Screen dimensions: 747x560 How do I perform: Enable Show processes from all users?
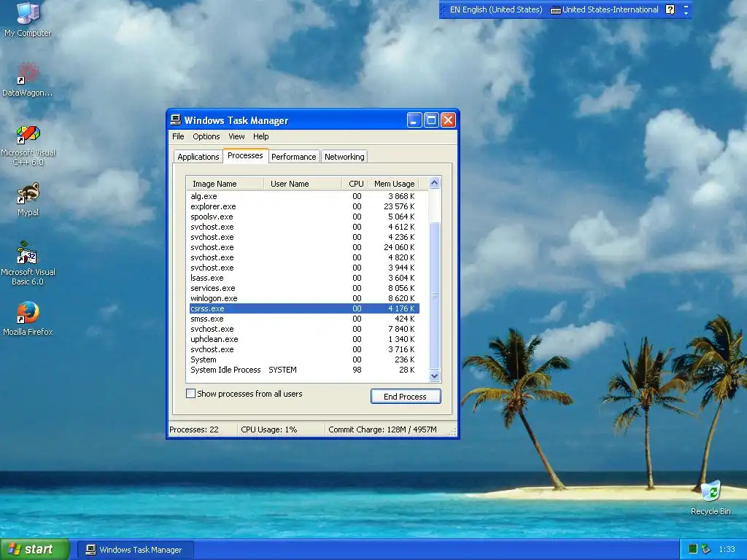point(190,394)
